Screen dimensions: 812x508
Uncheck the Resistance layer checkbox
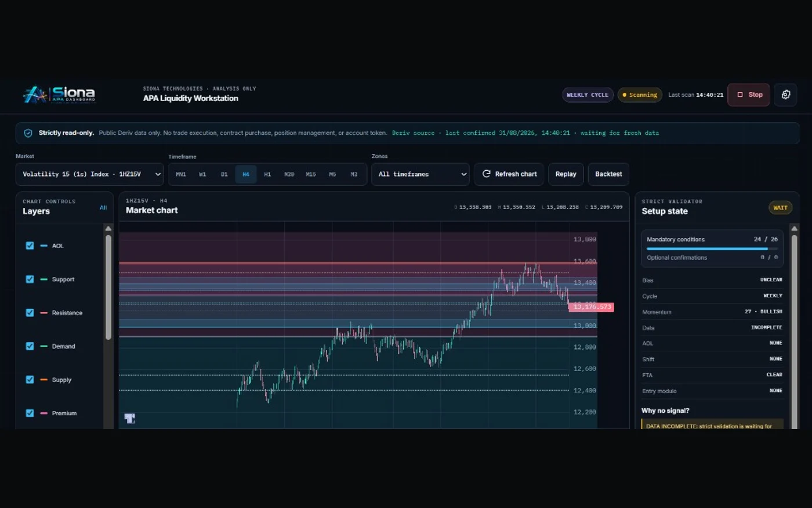tap(30, 313)
